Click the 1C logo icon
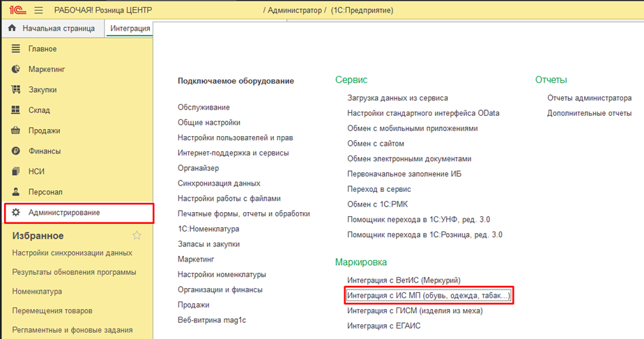 point(17,10)
